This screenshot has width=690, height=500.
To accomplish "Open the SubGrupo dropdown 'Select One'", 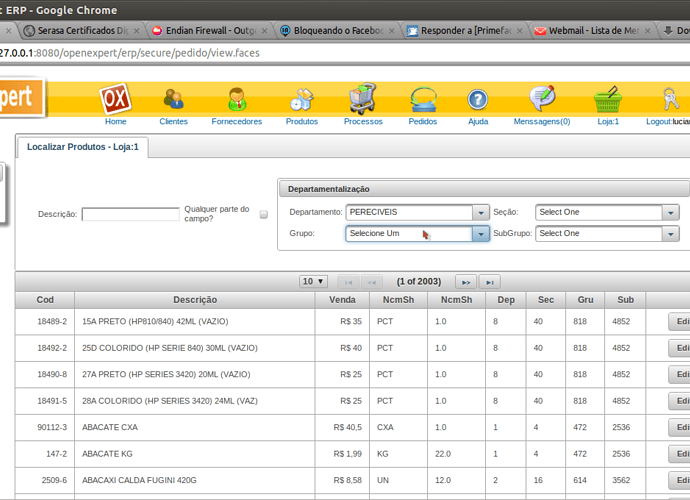I will pos(607,233).
